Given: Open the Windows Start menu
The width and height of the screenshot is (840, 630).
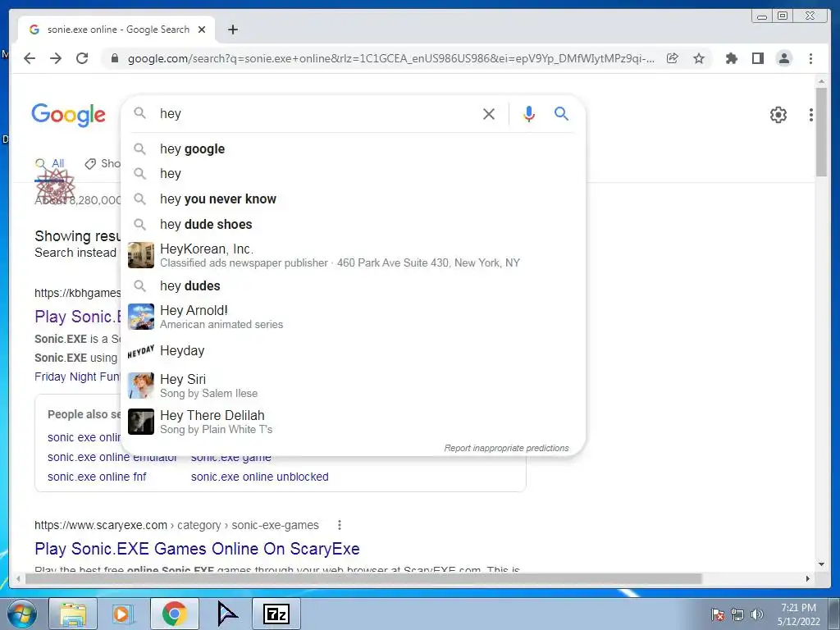Looking at the screenshot, I should pos(22,614).
